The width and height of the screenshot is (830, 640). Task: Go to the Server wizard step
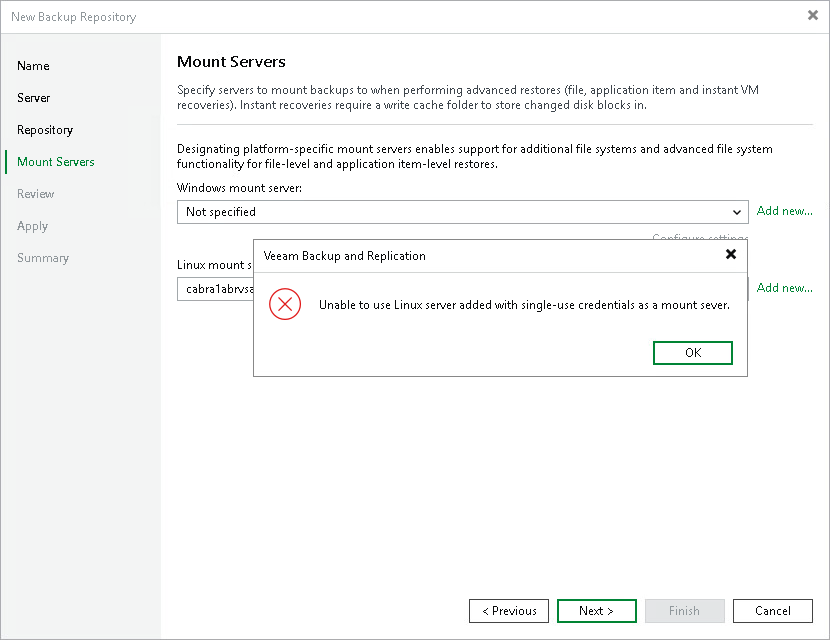tap(33, 98)
